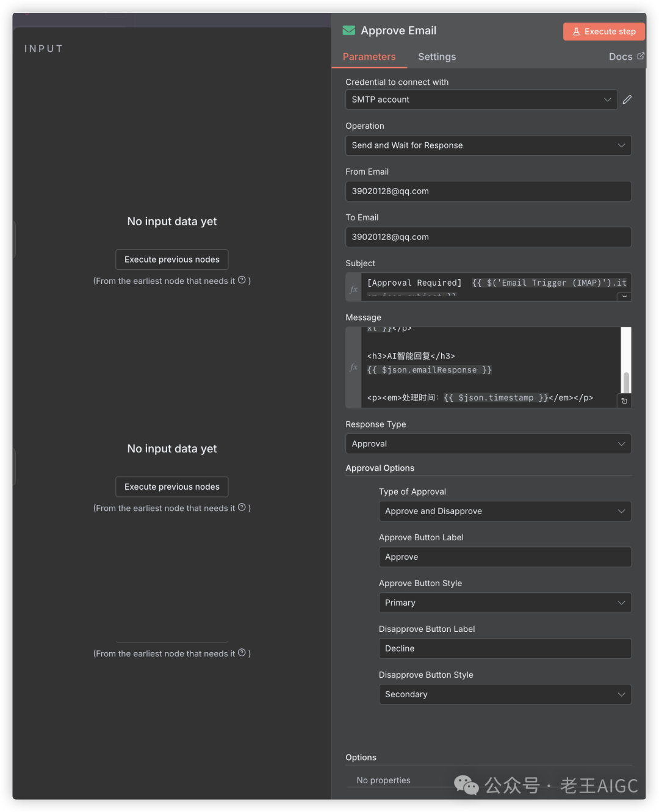Click the No properties text
659x812 pixels.
tap(383, 780)
